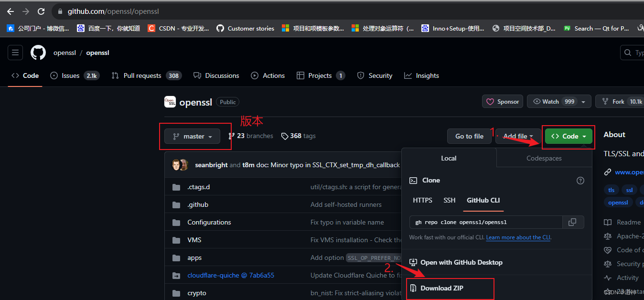
Task: Expand the Watch dropdown arrow
Action: 583,102
